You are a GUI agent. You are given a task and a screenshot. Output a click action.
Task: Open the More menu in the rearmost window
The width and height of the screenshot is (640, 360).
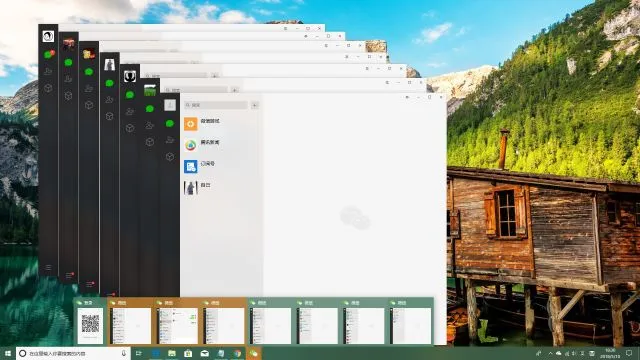pos(48,267)
